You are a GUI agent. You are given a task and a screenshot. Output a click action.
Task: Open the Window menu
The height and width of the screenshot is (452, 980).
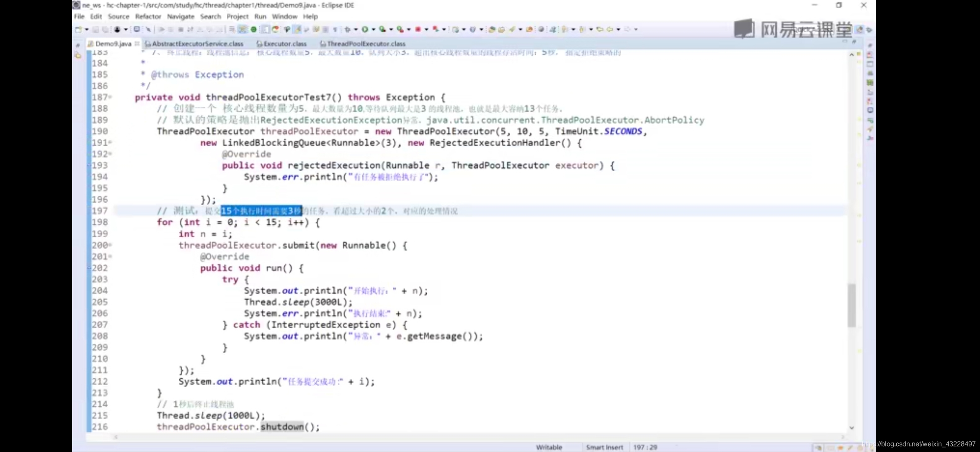(x=284, y=16)
